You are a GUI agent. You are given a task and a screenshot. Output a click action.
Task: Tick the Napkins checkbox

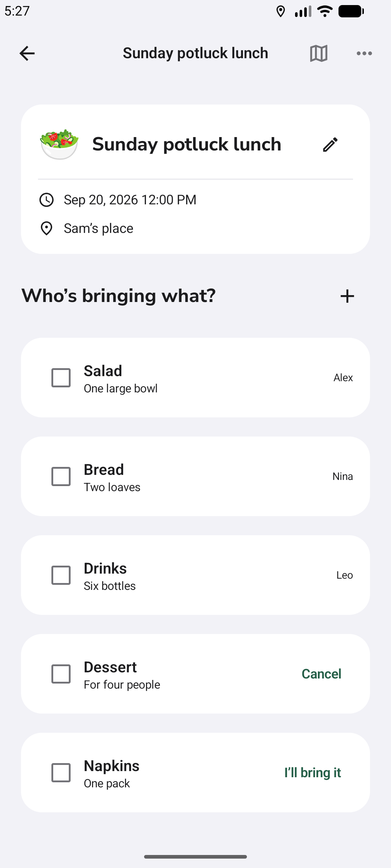pos(61,773)
